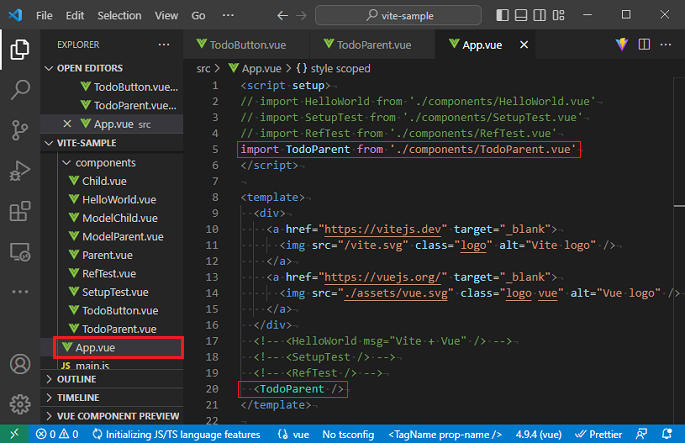Image resolution: width=685 pixels, height=443 pixels.
Task: Show additional activity bar views ellipsis
Action: coord(20,291)
